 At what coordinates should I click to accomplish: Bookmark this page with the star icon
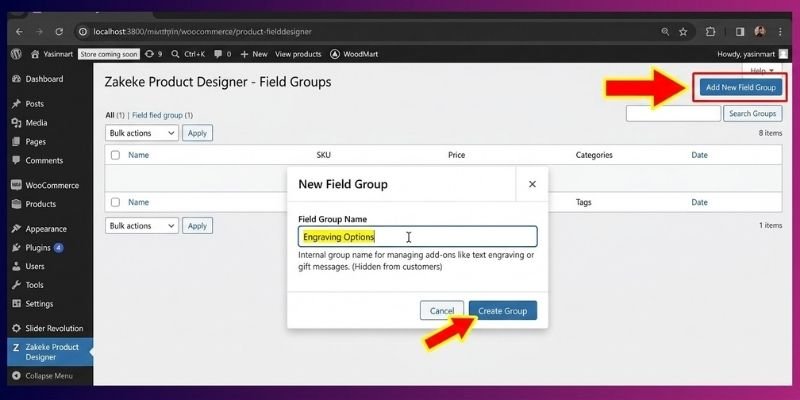click(x=683, y=32)
